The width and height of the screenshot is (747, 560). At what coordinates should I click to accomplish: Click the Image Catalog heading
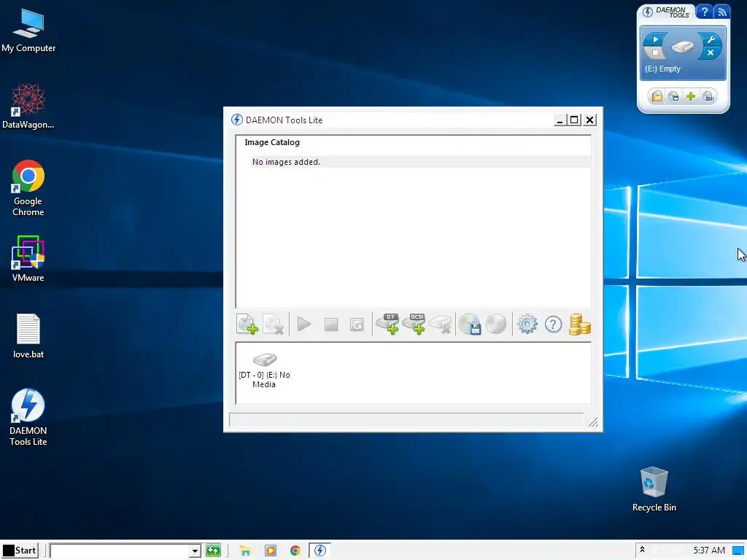272,142
